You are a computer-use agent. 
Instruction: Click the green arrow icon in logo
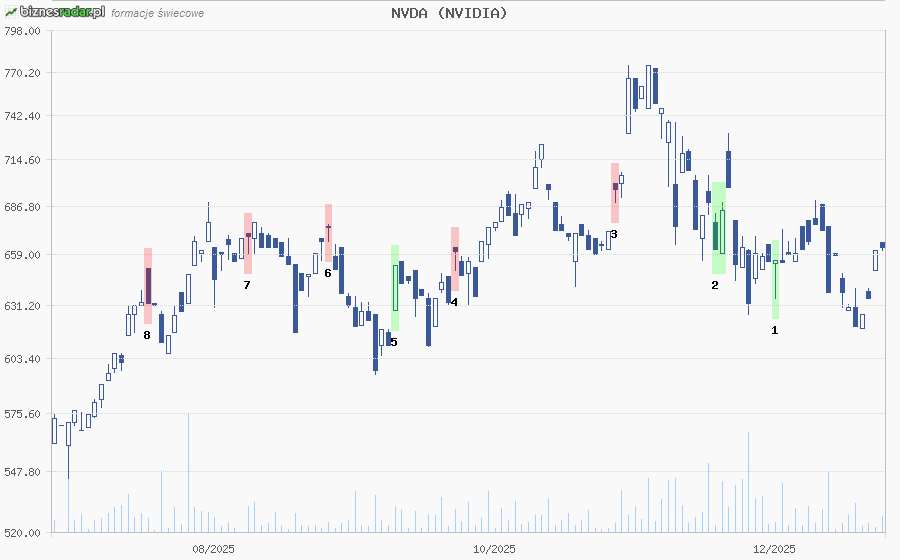click(10, 12)
